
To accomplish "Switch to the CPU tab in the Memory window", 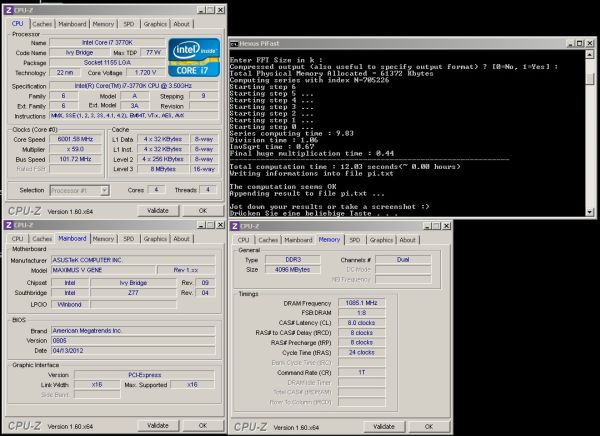I will 243,240.
